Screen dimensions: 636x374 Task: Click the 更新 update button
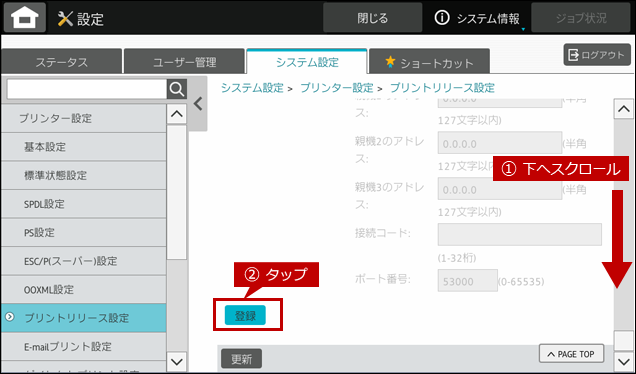click(x=241, y=359)
